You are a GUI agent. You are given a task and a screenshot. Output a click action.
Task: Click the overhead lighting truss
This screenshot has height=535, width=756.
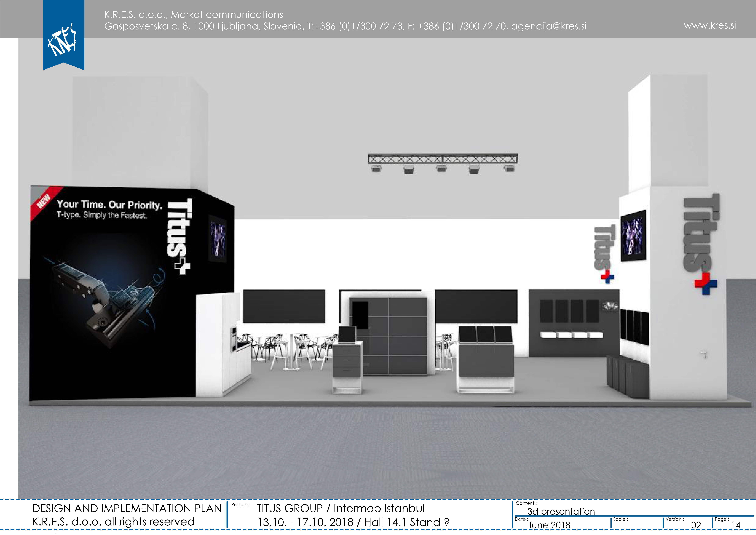(x=443, y=163)
